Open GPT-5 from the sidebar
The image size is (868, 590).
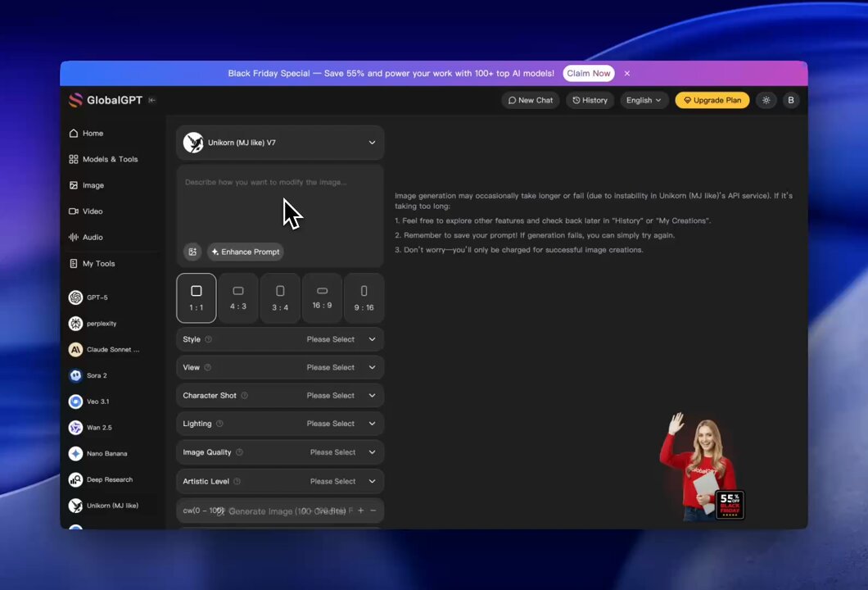point(88,297)
